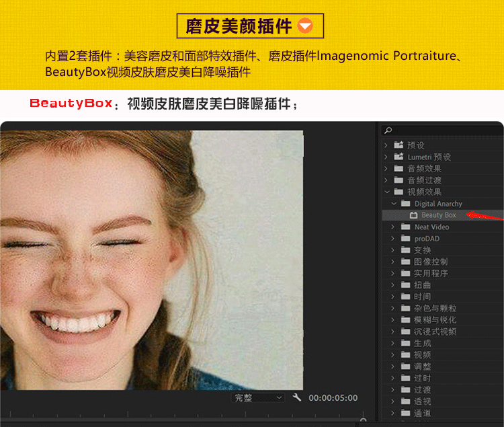Expand the 沉浸式视频 folder

tap(393, 332)
